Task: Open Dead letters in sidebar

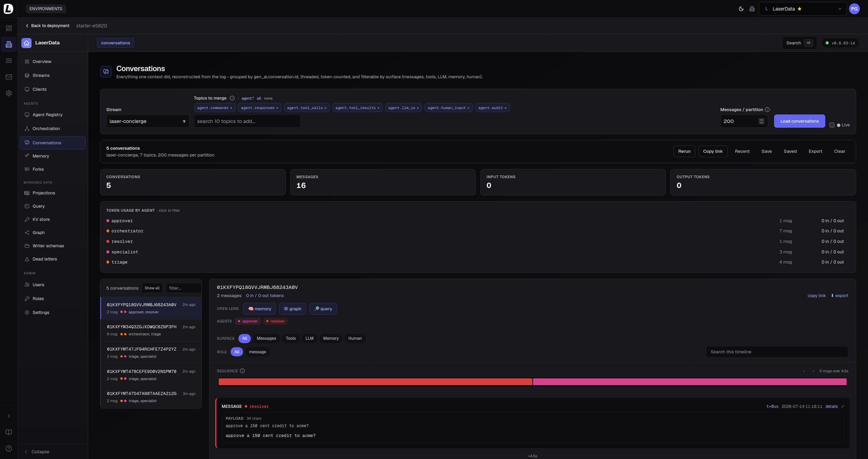Action: tap(53, 259)
